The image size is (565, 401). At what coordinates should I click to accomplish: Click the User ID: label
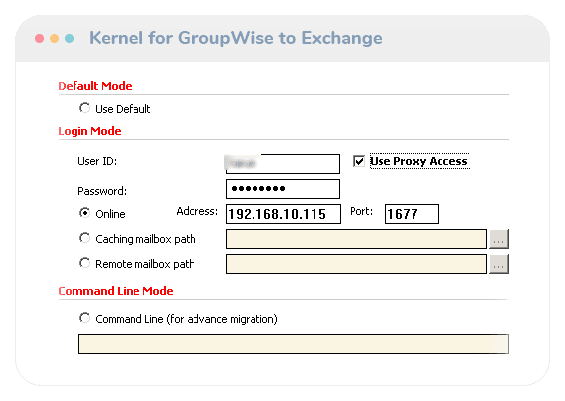point(97,161)
